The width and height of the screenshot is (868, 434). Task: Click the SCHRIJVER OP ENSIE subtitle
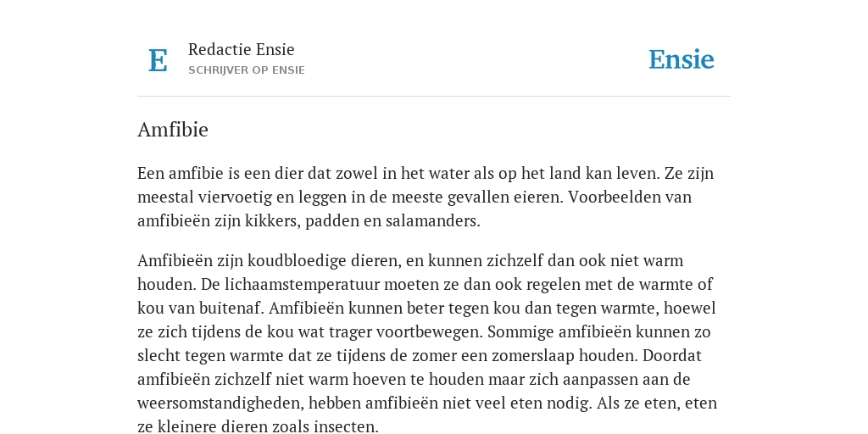click(x=247, y=70)
